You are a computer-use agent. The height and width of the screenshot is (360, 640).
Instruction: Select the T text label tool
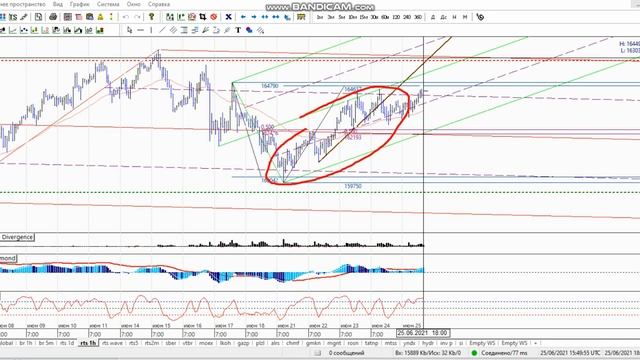[x=238, y=30]
